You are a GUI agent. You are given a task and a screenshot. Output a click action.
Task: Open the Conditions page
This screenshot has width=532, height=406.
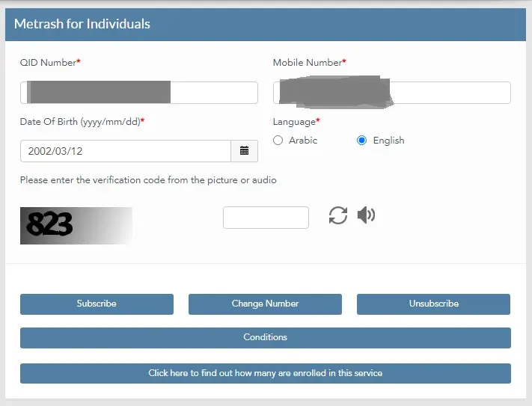tap(266, 337)
